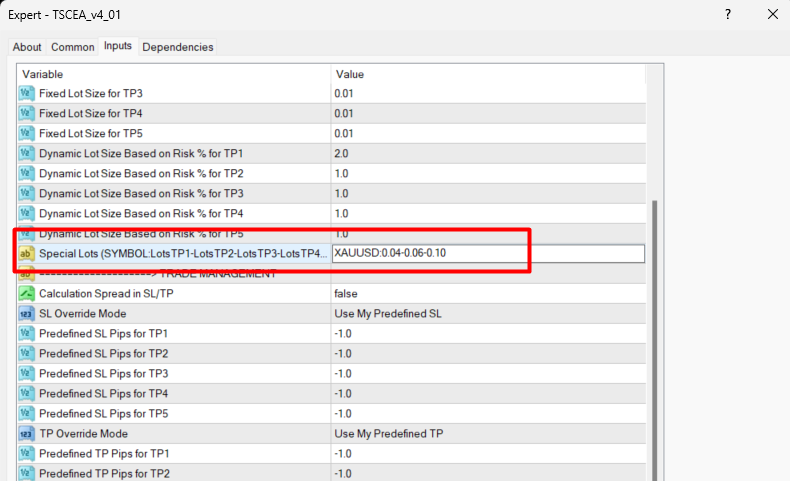Click the 123 icon for TP Override Mode
The height and width of the screenshot is (481, 790).
pyautogui.click(x=27, y=434)
